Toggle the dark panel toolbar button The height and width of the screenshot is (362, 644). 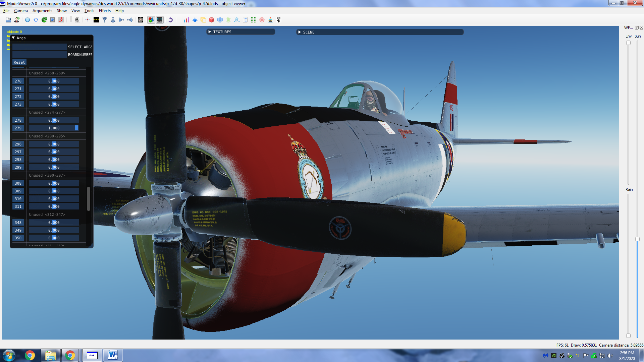click(x=160, y=20)
